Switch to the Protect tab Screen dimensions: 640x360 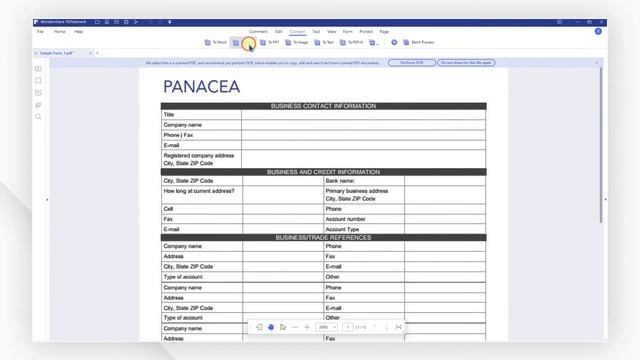366,31
